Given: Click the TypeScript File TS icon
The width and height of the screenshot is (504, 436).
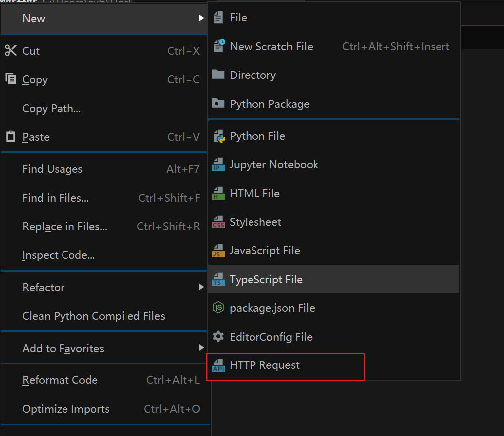Looking at the screenshot, I should tap(219, 279).
